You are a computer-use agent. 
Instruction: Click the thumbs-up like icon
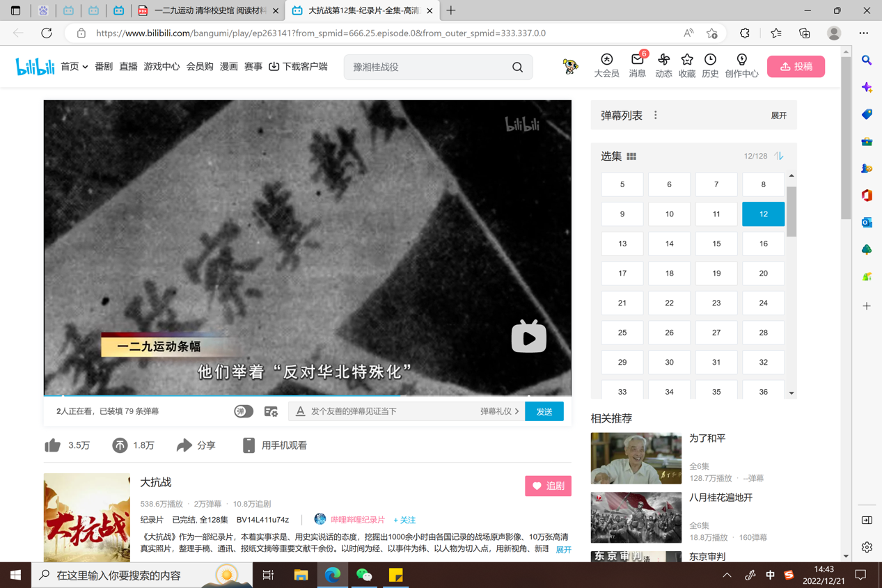pyautogui.click(x=53, y=445)
